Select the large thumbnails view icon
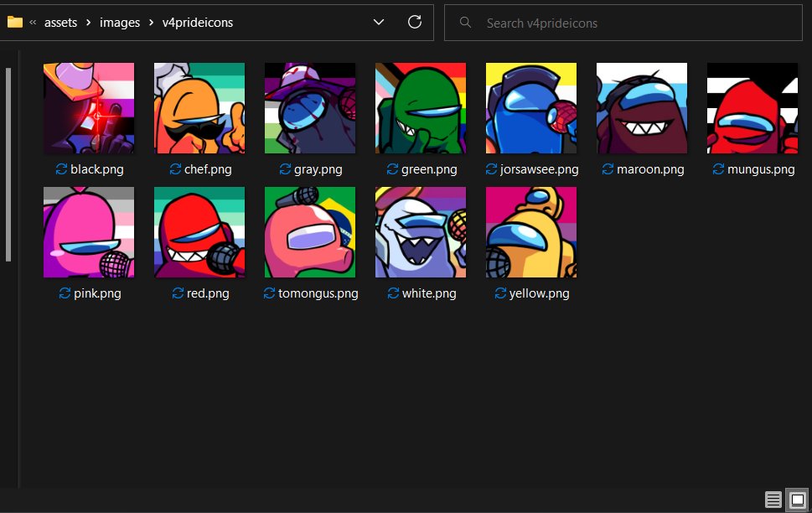The image size is (812, 513). pos(796,499)
